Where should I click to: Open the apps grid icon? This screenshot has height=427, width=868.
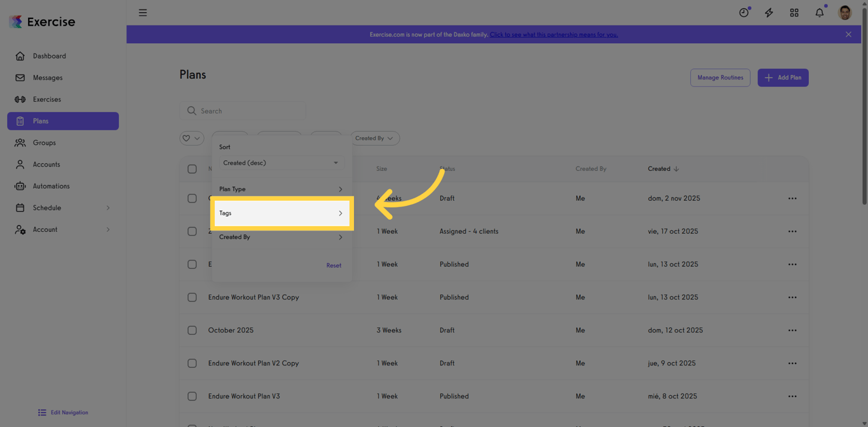click(x=794, y=12)
